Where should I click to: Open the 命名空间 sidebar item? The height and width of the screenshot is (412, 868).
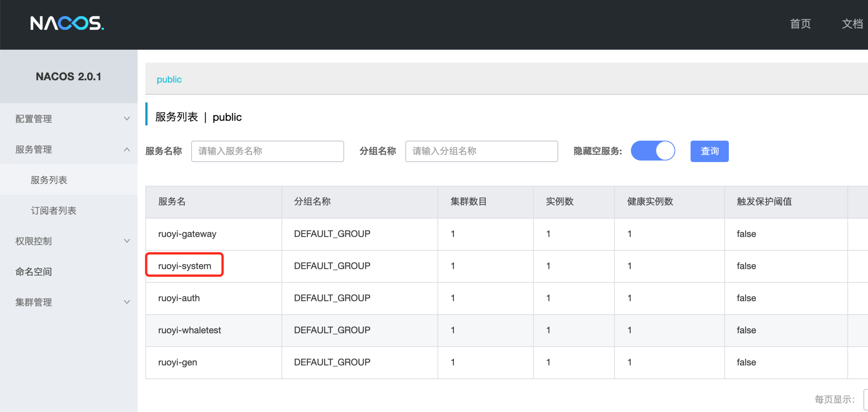[x=34, y=272]
